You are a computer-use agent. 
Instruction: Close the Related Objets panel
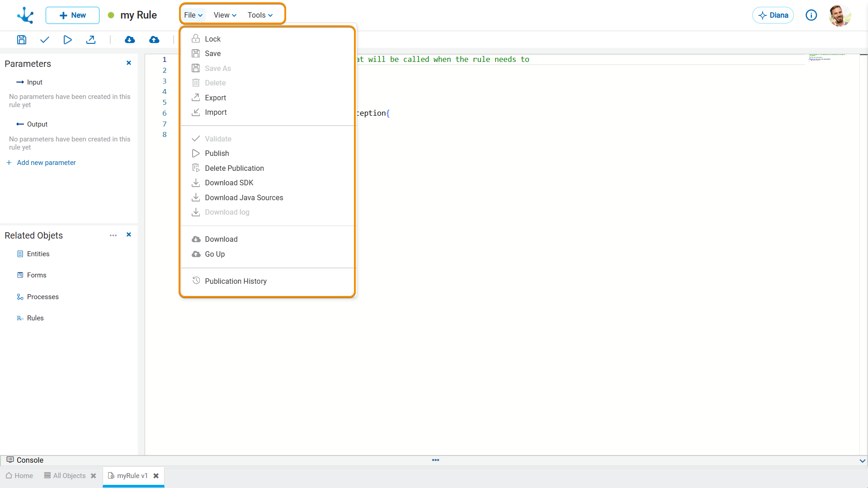[129, 235]
